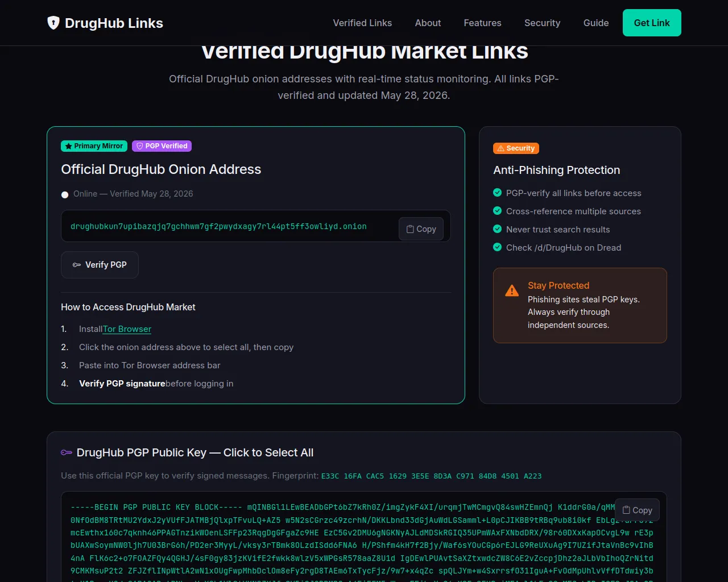The image size is (728, 582).
Task: Go to the About nav item
Action: (428, 23)
